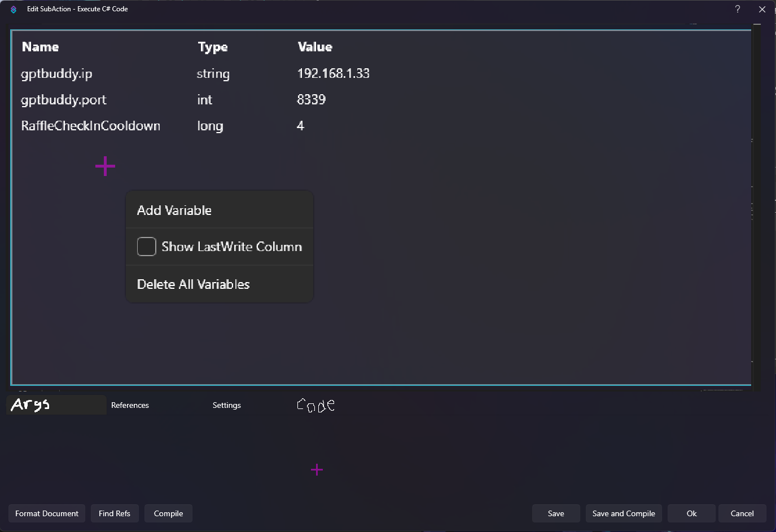Screen dimensions: 776x532
Task: Select Delete All Variables menu entry
Action: (x=219, y=284)
